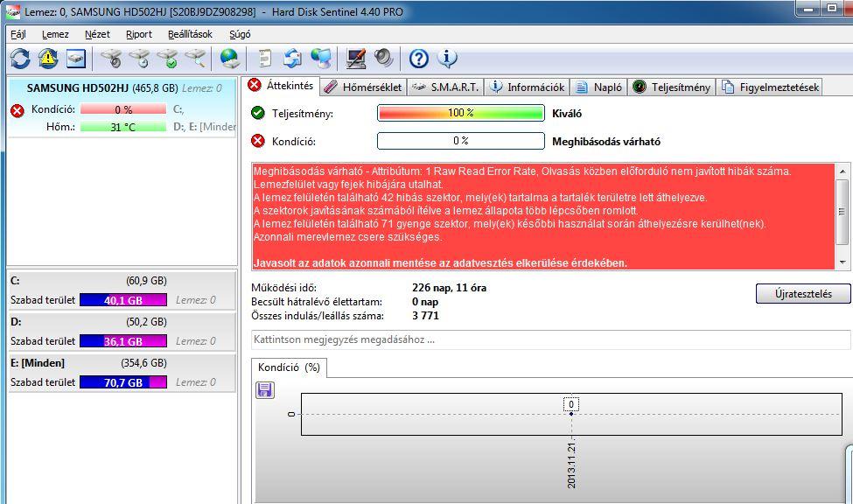Click the "3 771" start/stop count value

tap(425, 316)
